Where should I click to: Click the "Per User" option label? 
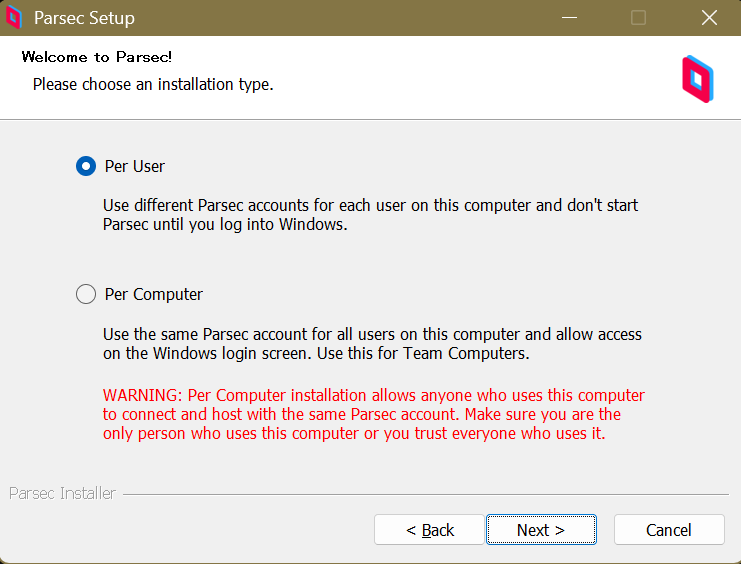[x=134, y=166]
